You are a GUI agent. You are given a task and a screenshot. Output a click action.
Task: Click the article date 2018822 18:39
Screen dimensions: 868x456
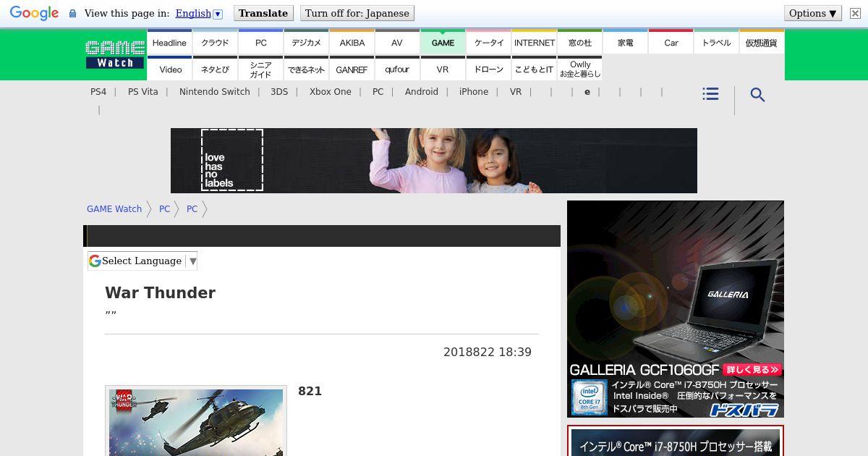(x=488, y=352)
